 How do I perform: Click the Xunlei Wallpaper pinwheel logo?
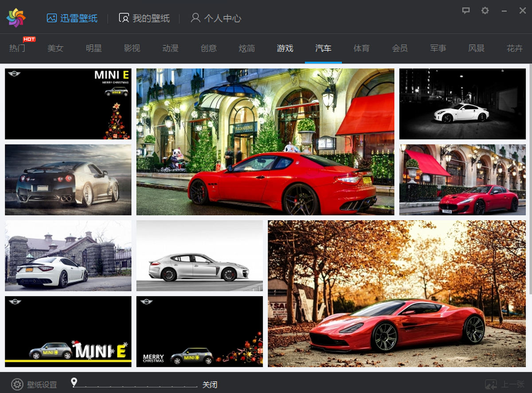coord(16,18)
